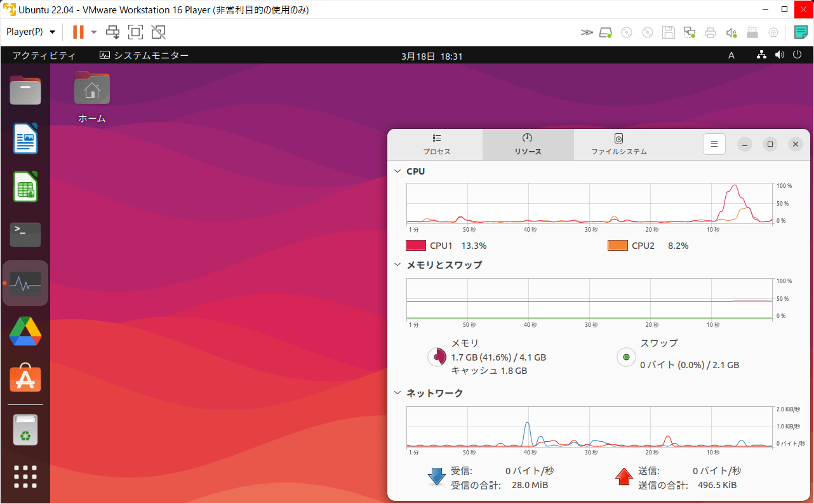The width and height of the screenshot is (814, 504).
Task: Open the power options dropdown arrow
Action: pyautogui.click(x=94, y=32)
